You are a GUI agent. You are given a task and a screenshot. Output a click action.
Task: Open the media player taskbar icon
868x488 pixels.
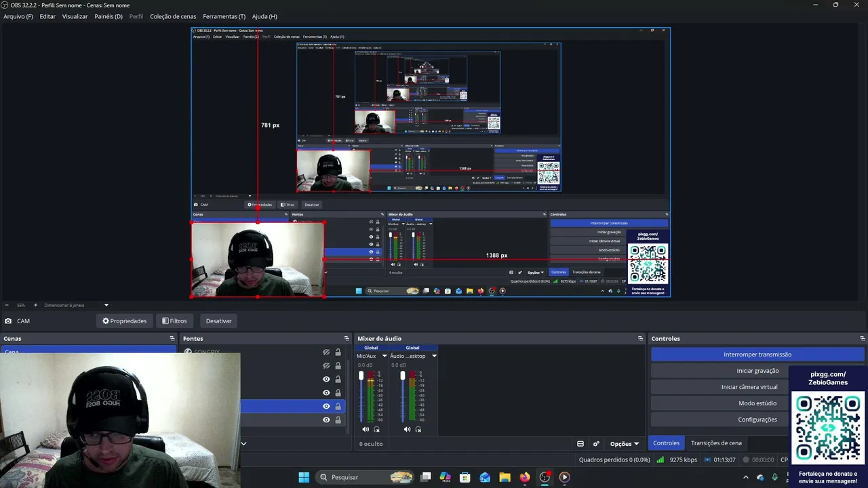click(x=564, y=477)
